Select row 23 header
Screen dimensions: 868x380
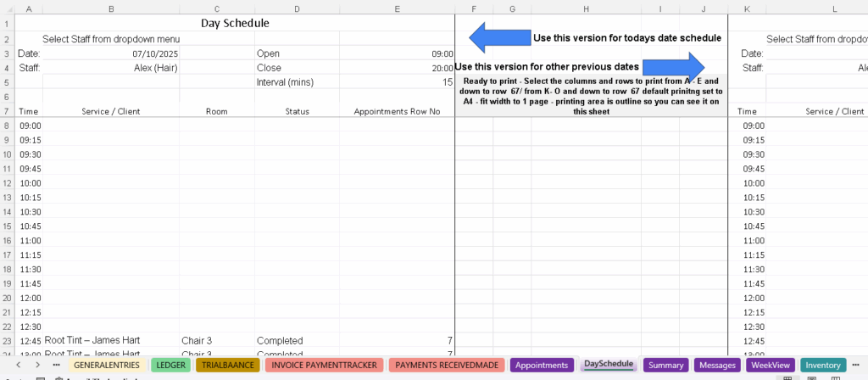(x=7, y=341)
